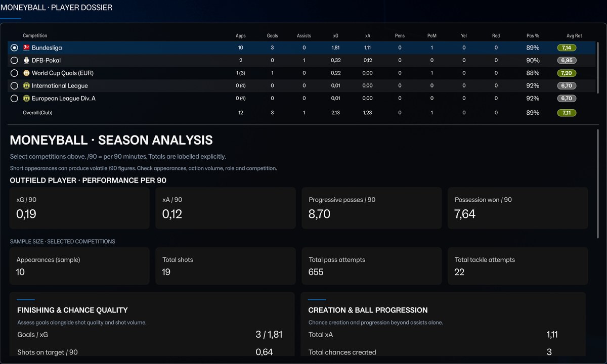Enable the International League radio button
Viewport: 607px width, 364px height.
coord(14,86)
